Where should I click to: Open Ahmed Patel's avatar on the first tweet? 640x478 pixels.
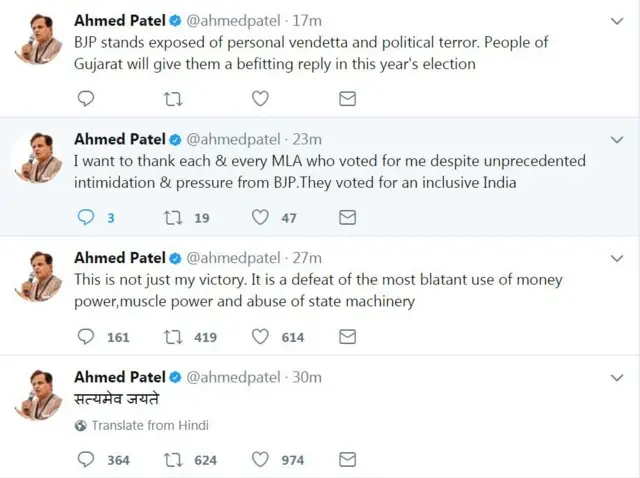tap(39, 42)
